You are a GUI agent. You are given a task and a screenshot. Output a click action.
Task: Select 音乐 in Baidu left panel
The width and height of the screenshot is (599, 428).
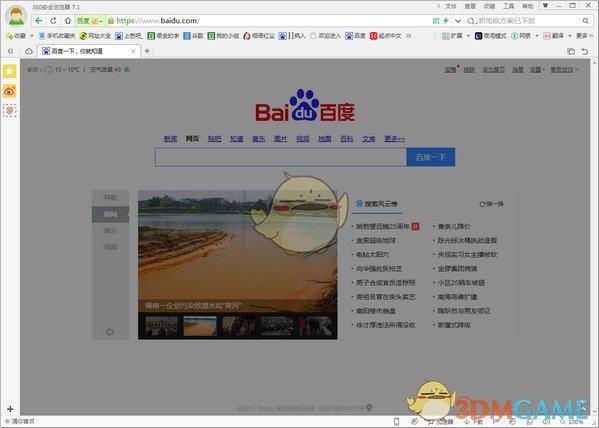tap(110, 231)
